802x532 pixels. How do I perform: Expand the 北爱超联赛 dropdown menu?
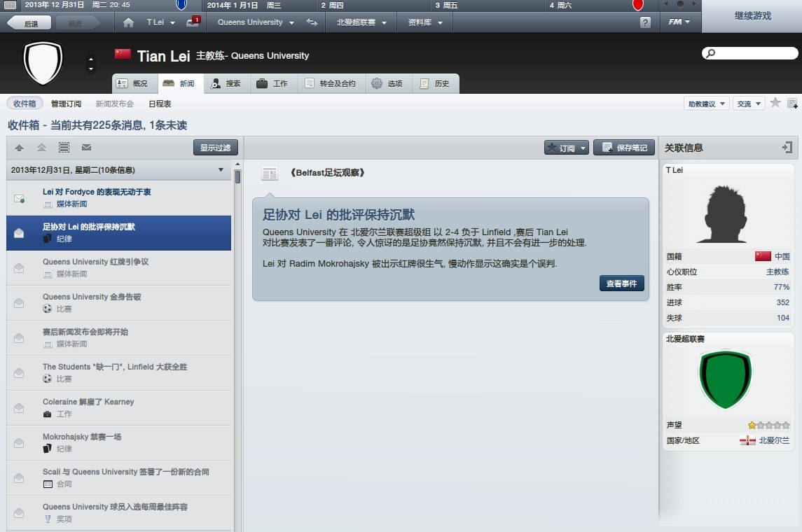coord(361,22)
